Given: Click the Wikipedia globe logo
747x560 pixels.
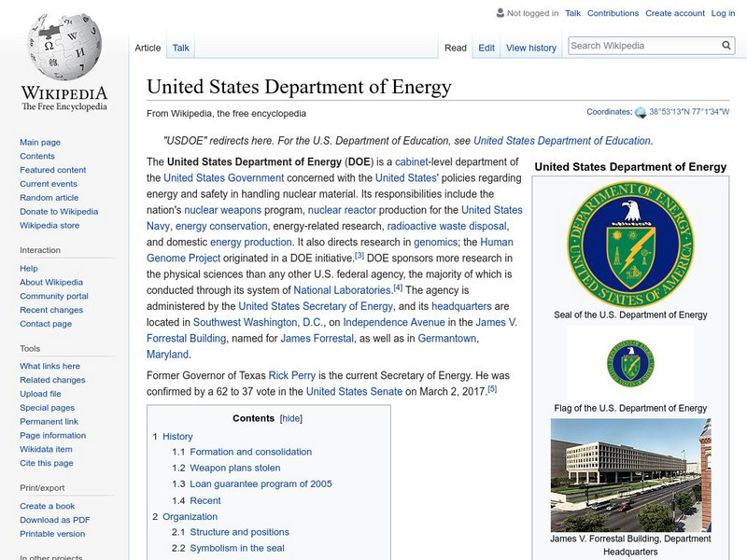Looking at the screenshot, I should [x=64, y=47].
